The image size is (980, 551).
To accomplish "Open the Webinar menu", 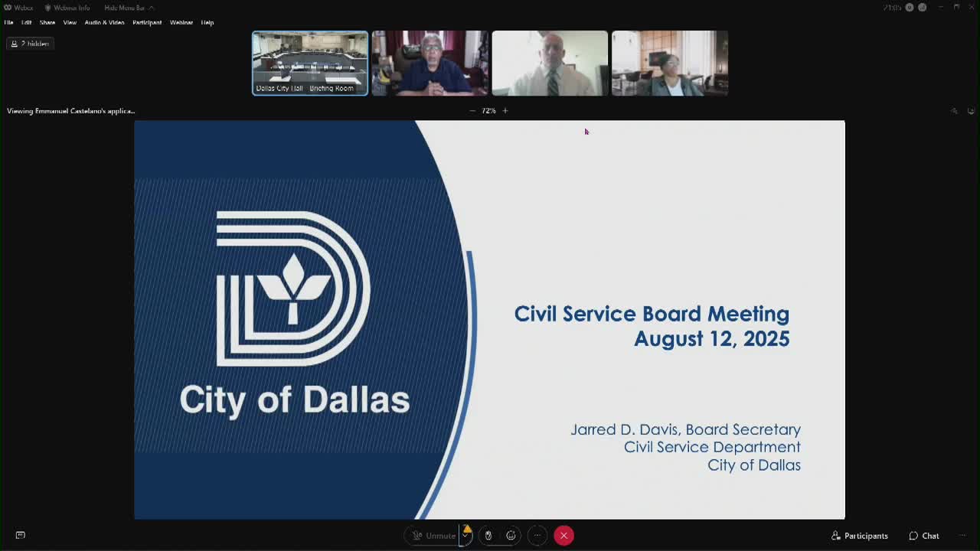I will [181, 22].
